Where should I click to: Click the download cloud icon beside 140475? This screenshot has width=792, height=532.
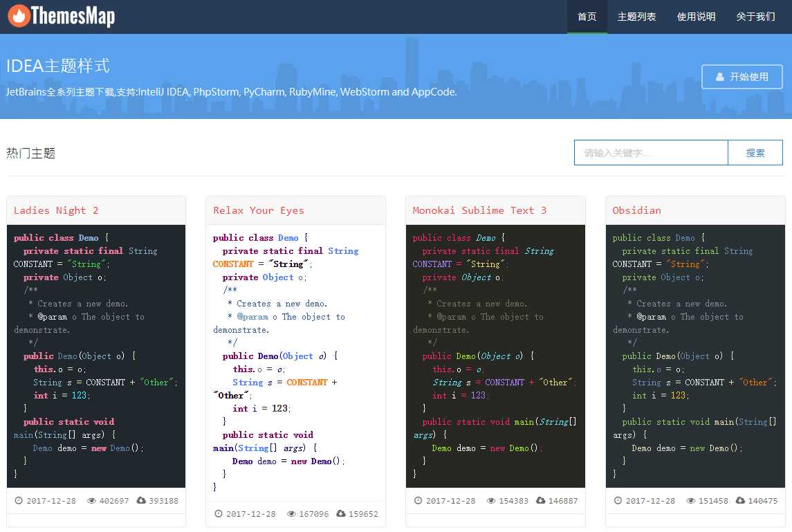coord(741,500)
